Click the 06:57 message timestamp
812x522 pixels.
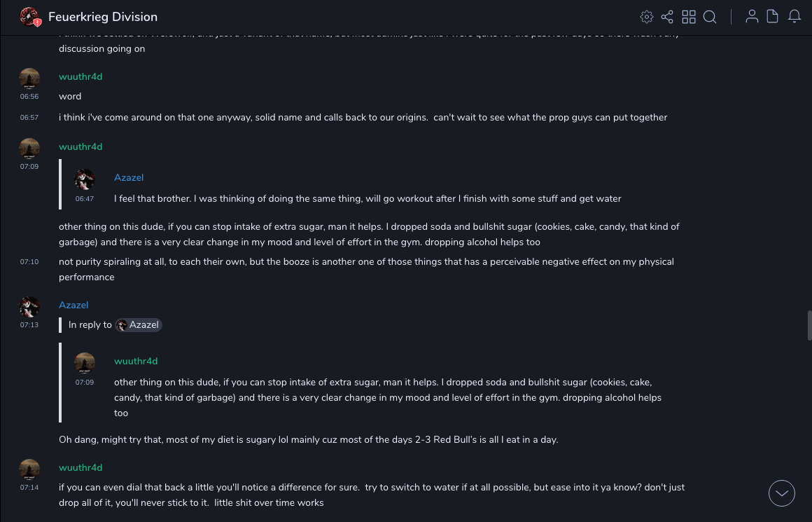tap(29, 118)
